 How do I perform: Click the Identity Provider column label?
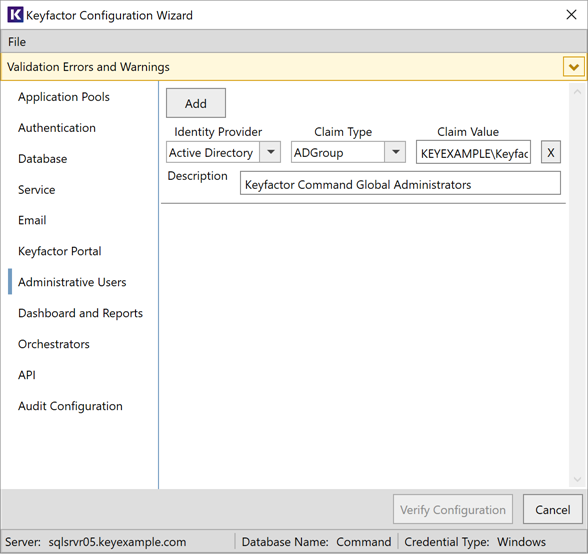(x=218, y=132)
